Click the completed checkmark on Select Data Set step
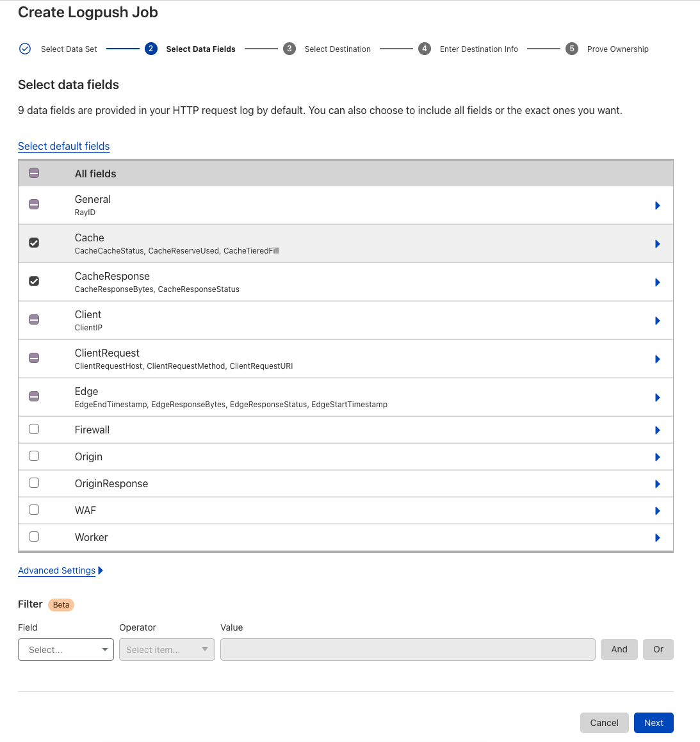Screen dimensions: 700x742 (x=24, y=48)
